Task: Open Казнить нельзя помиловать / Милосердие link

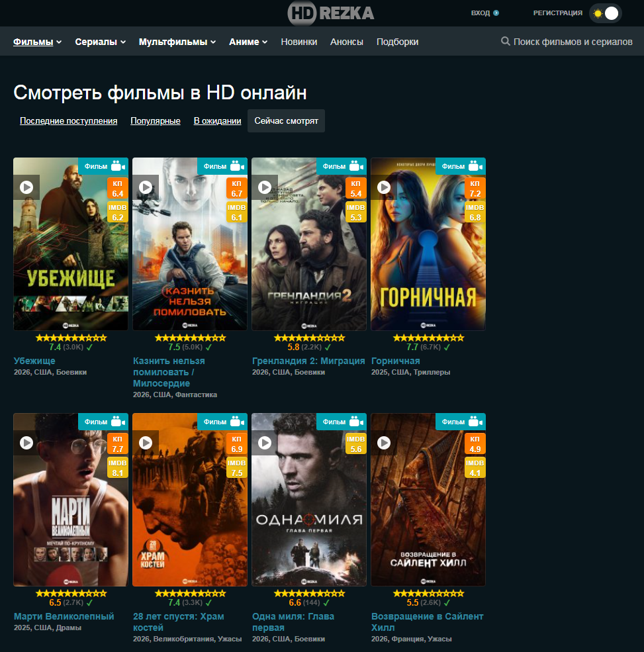Action: click(x=169, y=372)
